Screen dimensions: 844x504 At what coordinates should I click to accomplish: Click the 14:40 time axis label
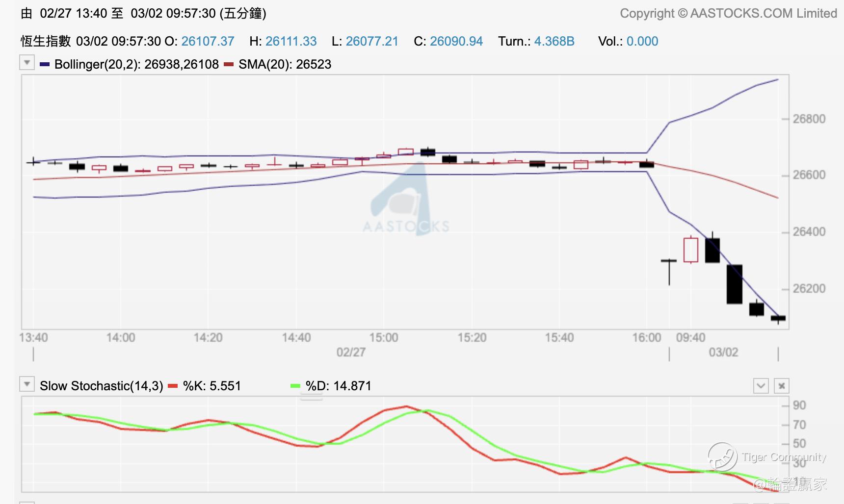296,338
